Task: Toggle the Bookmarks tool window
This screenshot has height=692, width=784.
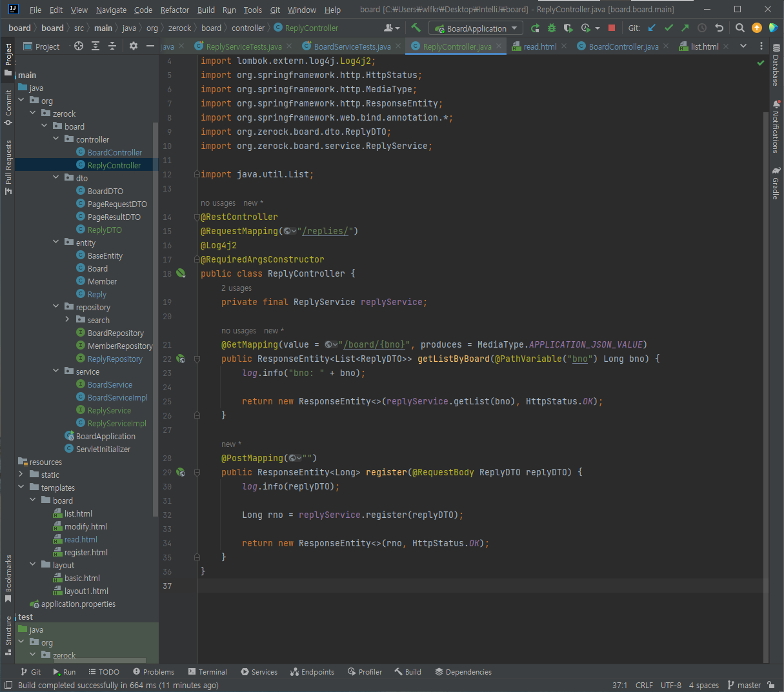Action: 8,578
